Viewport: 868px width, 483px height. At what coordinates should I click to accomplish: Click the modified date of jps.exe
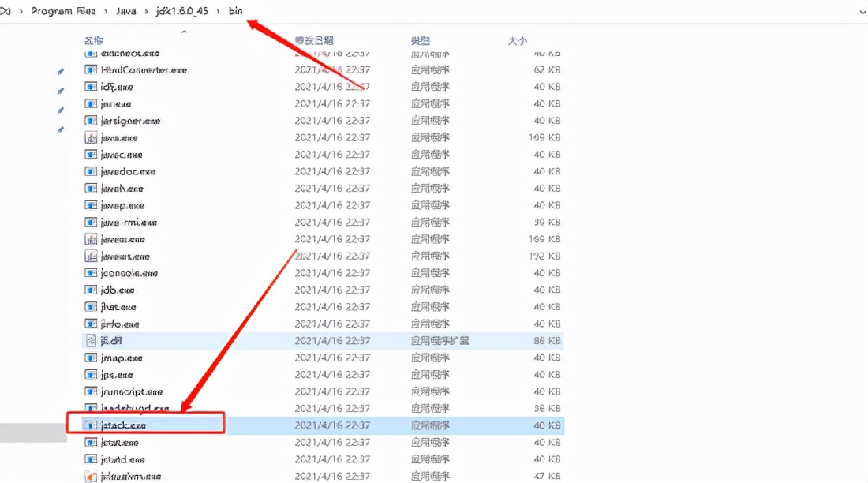[332, 374]
